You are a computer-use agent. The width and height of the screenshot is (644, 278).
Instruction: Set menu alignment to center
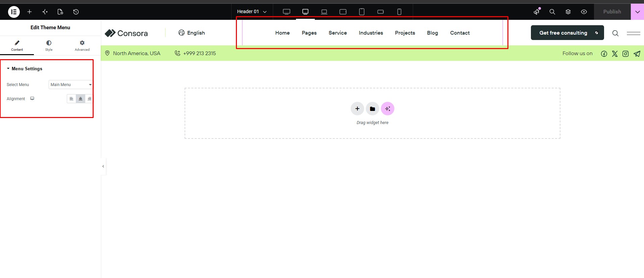(x=81, y=99)
